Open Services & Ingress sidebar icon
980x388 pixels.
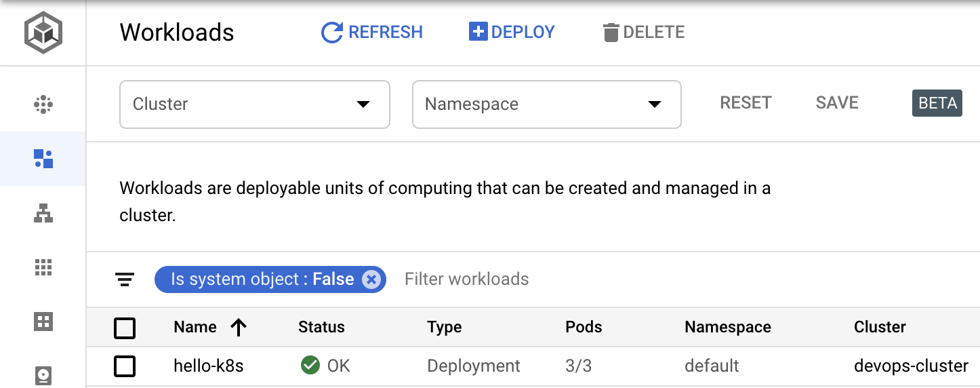[x=43, y=213]
